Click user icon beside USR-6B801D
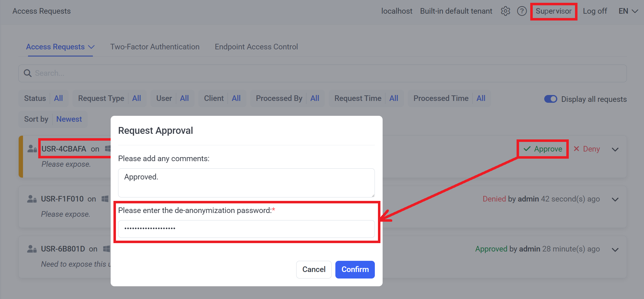644x299 pixels. [x=32, y=249]
